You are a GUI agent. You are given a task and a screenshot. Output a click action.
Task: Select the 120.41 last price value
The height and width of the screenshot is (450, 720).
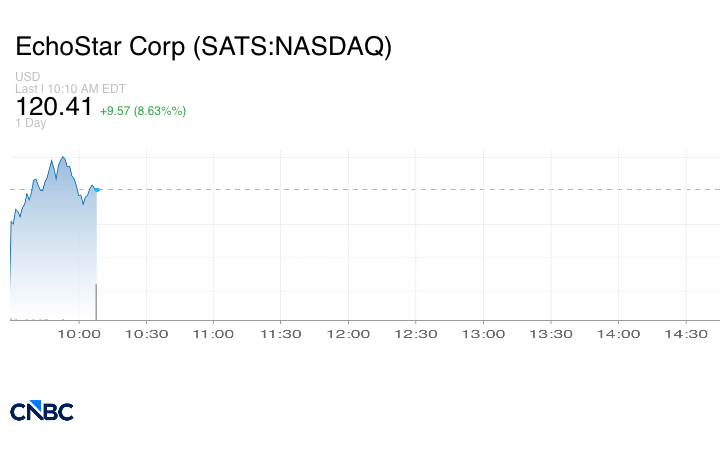[x=54, y=107]
